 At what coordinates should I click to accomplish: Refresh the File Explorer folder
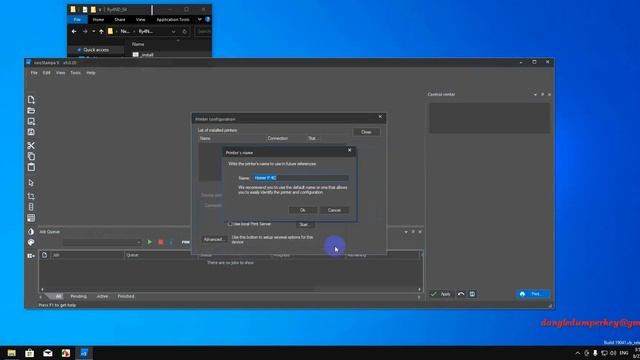coord(184,32)
